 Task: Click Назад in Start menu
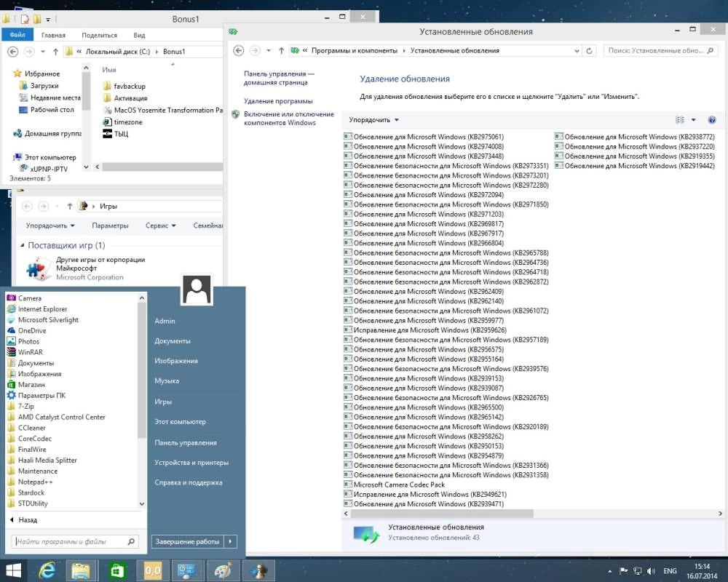(23, 520)
